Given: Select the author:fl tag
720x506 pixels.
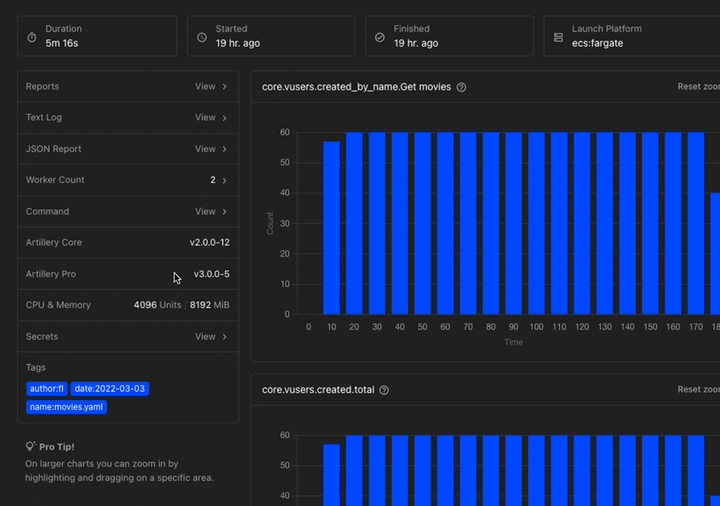Looking at the screenshot, I should [x=47, y=389].
